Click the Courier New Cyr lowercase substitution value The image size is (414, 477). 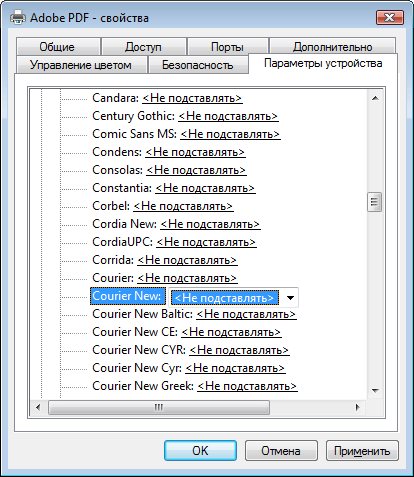[x=235, y=368]
